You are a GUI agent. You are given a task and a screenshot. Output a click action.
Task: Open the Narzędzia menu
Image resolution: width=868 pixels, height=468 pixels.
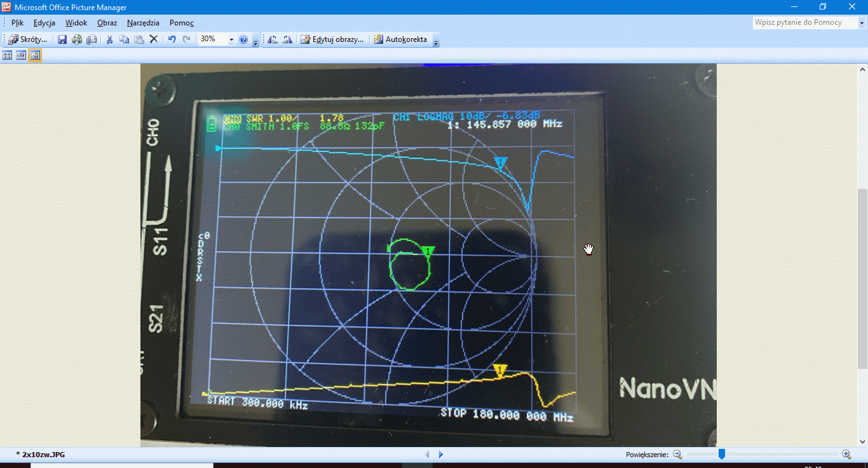pyautogui.click(x=143, y=23)
